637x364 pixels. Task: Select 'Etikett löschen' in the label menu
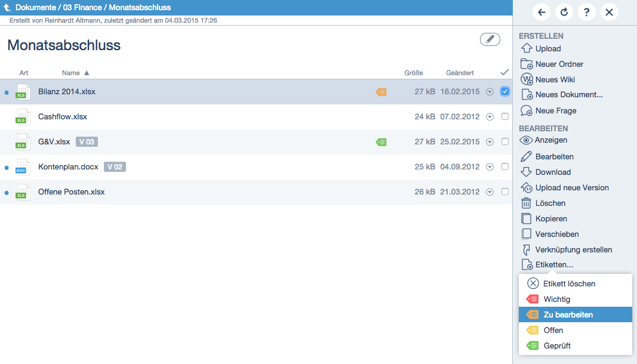point(569,283)
